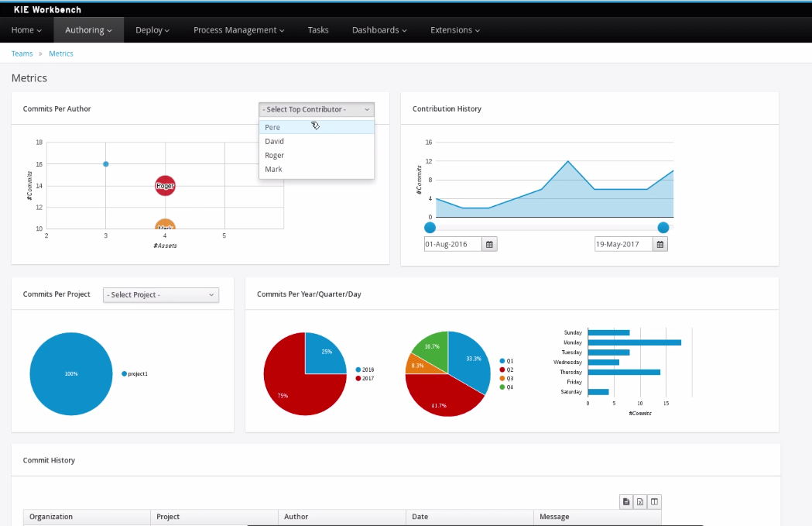The height and width of the screenshot is (526, 812).
Task: Click the left date range slider handle
Action: coord(430,227)
